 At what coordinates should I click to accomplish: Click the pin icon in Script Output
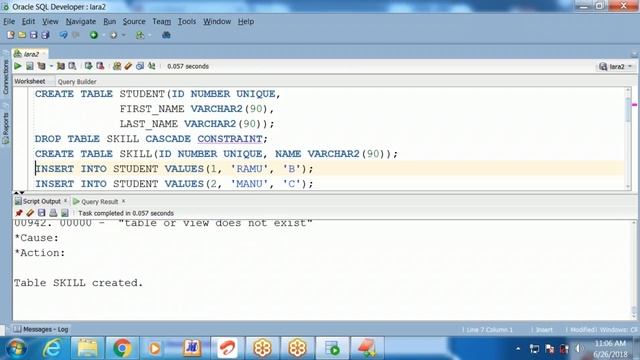(x=19, y=213)
